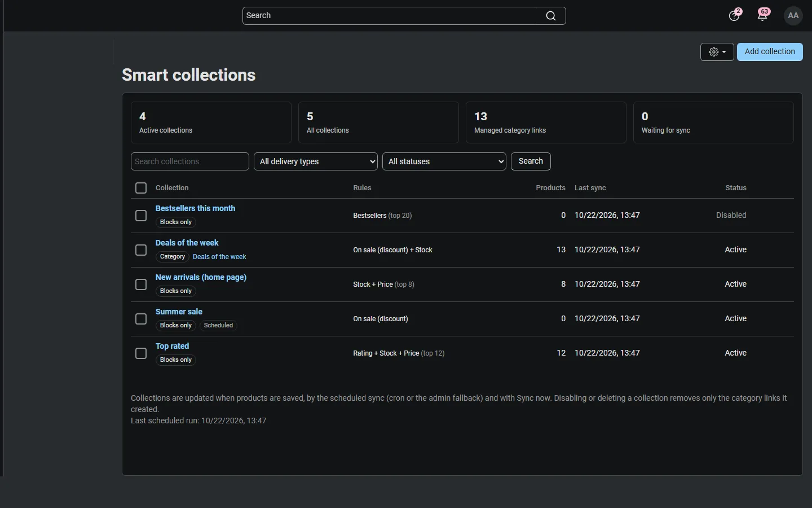Viewport: 812px width, 508px height.
Task: Follow the small Deals of the week category link
Action: [x=219, y=257]
